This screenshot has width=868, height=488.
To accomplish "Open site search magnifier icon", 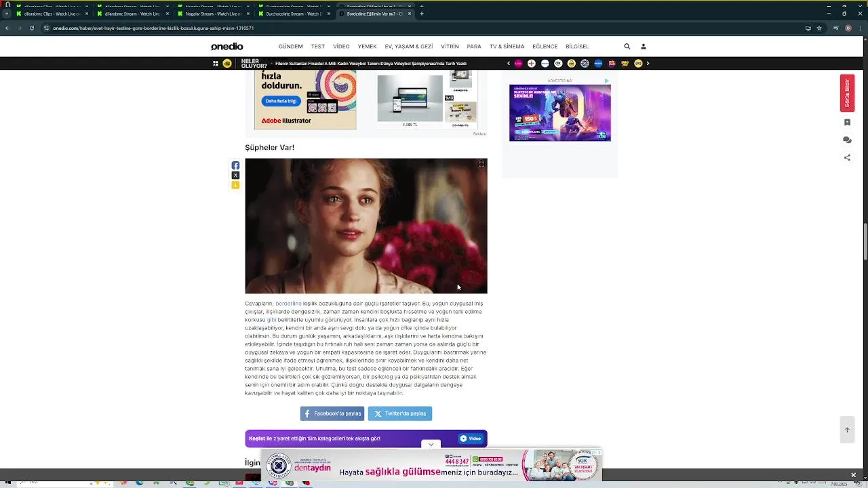I will (627, 47).
